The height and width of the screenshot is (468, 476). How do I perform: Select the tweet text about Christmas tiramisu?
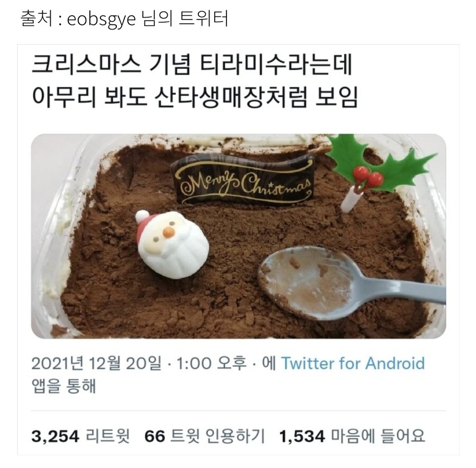coord(194,81)
